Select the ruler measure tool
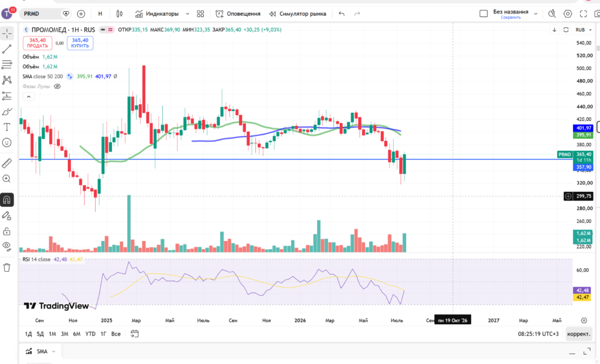 pos(7,163)
